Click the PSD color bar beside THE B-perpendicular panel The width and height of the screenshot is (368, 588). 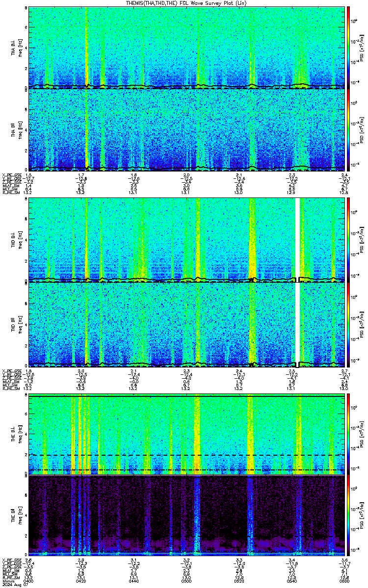(x=349, y=434)
